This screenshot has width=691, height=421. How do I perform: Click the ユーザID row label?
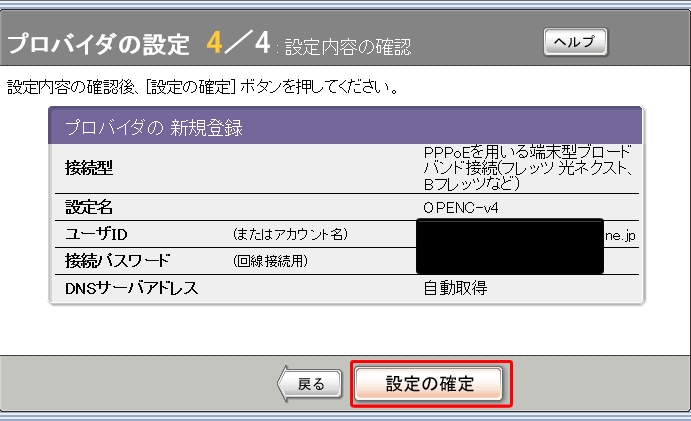pyautogui.click(x=96, y=234)
